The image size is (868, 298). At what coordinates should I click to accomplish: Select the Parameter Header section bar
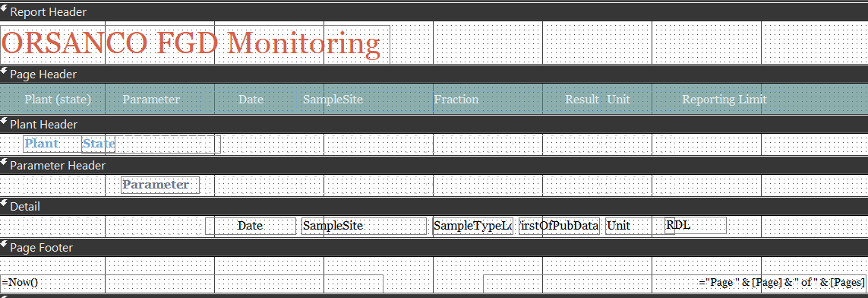click(434, 165)
